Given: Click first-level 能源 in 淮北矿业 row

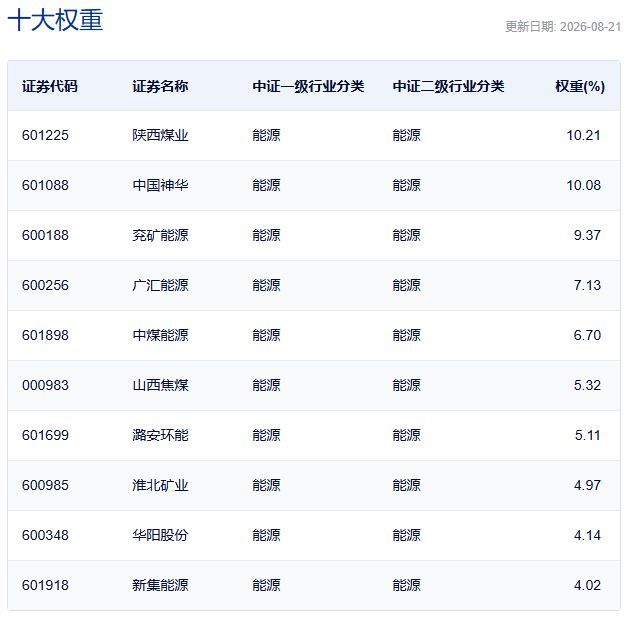Looking at the screenshot, I should [x=266, y=486].
